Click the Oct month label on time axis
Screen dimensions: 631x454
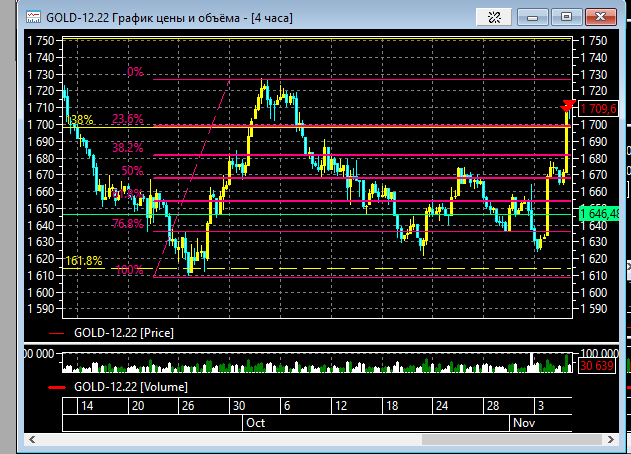[256, 423]
